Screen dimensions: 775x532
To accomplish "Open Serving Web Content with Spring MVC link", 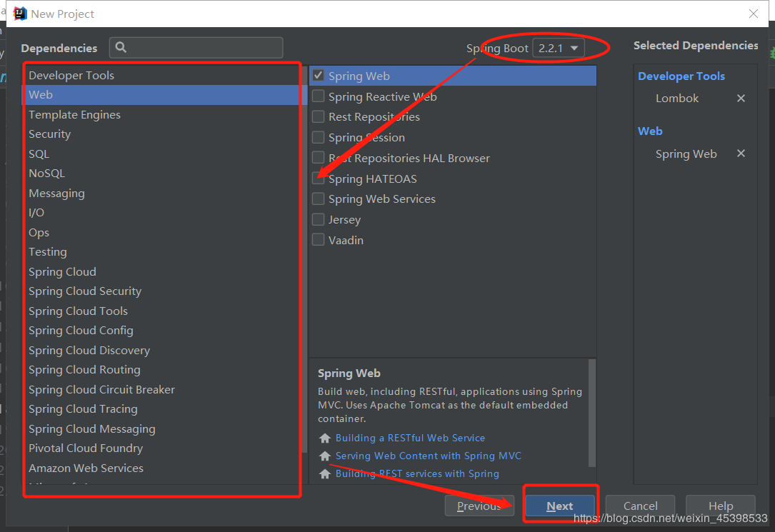I will tap(428, 456).
